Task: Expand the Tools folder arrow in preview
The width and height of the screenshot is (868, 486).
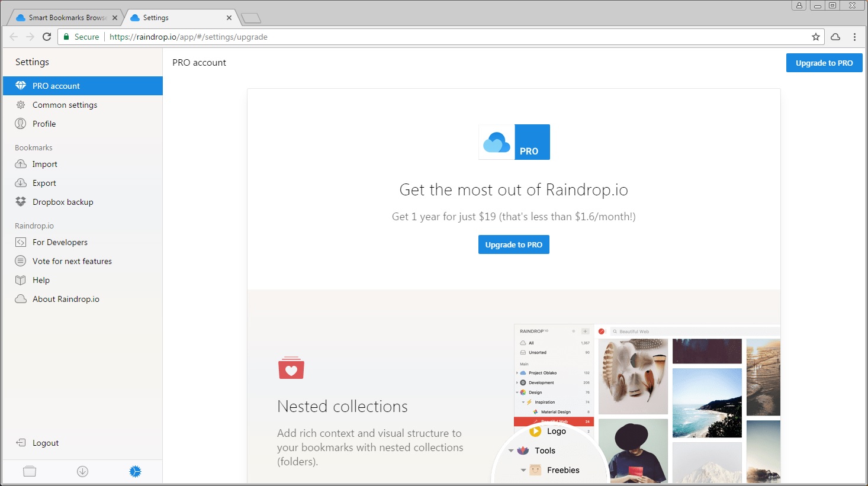Action: click(511, 451)
